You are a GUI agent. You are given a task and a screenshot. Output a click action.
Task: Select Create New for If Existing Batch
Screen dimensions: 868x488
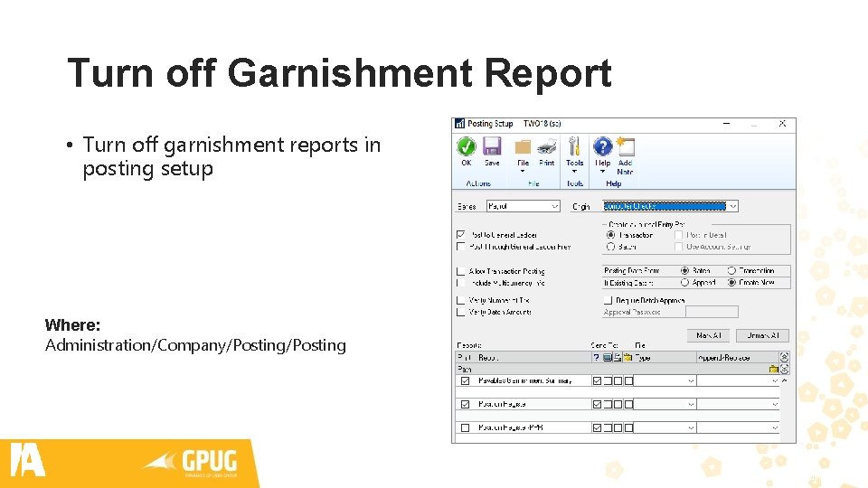click(731, 282)
